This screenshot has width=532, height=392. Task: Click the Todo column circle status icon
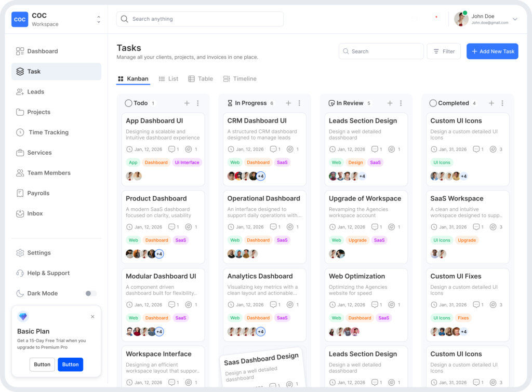[x=128, y=103]
